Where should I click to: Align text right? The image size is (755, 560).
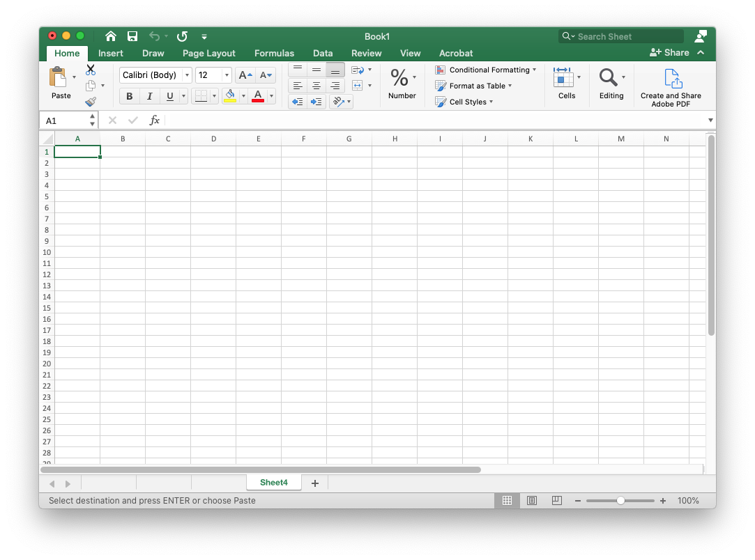pos(335,86)
